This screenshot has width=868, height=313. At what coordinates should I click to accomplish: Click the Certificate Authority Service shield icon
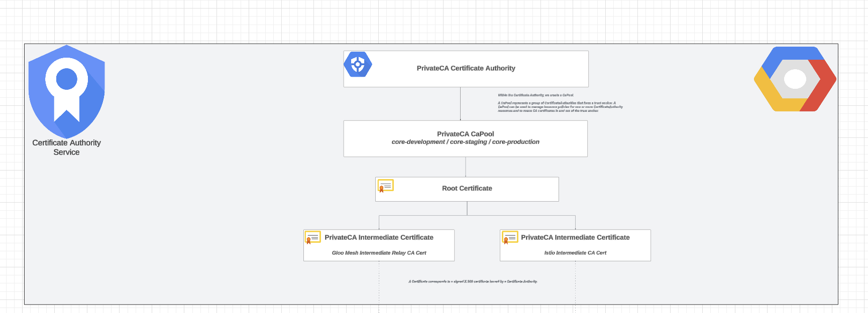[x=66, y=91]
